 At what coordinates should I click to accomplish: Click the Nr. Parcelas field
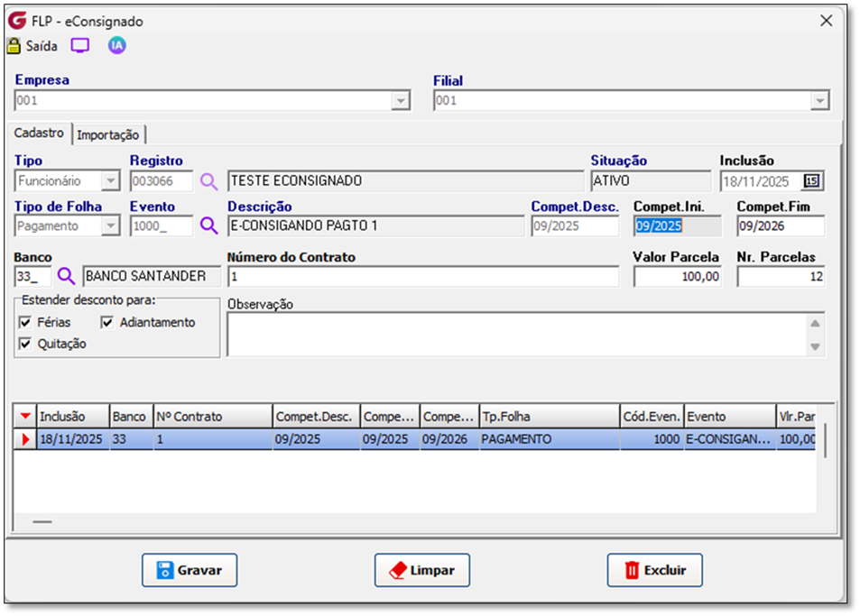click(x=781, y=276)
